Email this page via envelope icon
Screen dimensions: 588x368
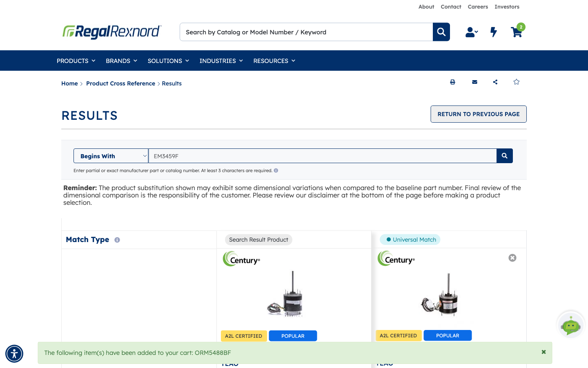pos(474,82)
